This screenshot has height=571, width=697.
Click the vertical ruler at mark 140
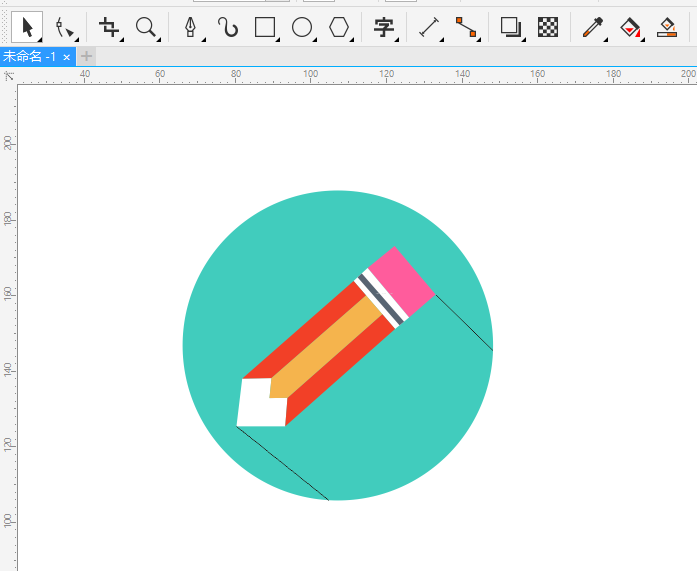click(x=8, y=370)
